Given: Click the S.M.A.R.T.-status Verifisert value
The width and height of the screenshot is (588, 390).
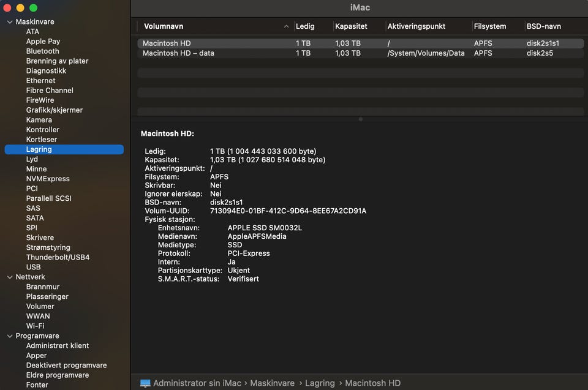Looking at the screenshot, I should pos(243,279).
